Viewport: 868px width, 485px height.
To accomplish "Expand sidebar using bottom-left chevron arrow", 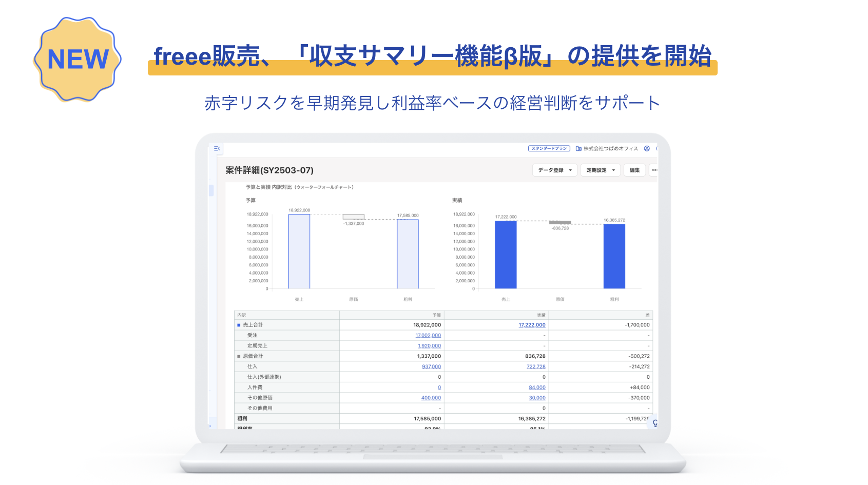I will [210, 426].
